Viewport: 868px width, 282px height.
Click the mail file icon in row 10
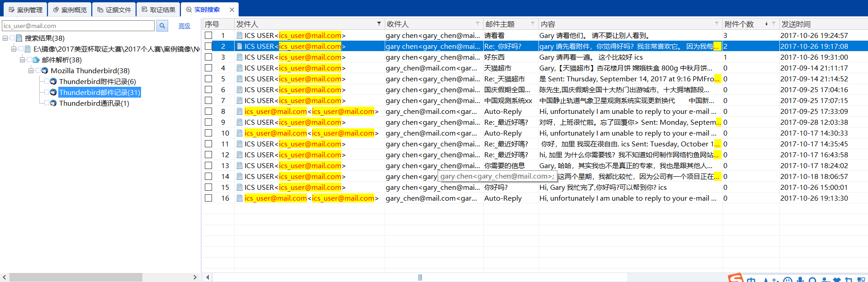pos(240,133)
